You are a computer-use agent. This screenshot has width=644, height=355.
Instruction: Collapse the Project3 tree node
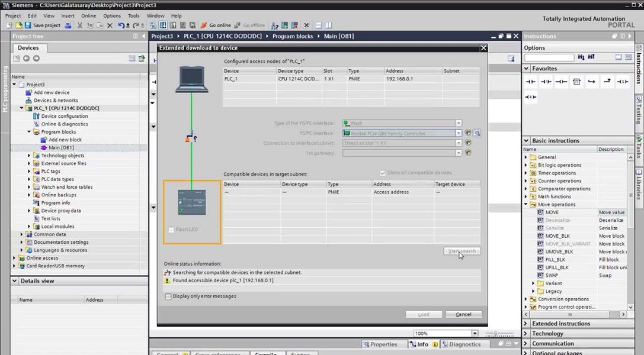(x=14, y=85)
